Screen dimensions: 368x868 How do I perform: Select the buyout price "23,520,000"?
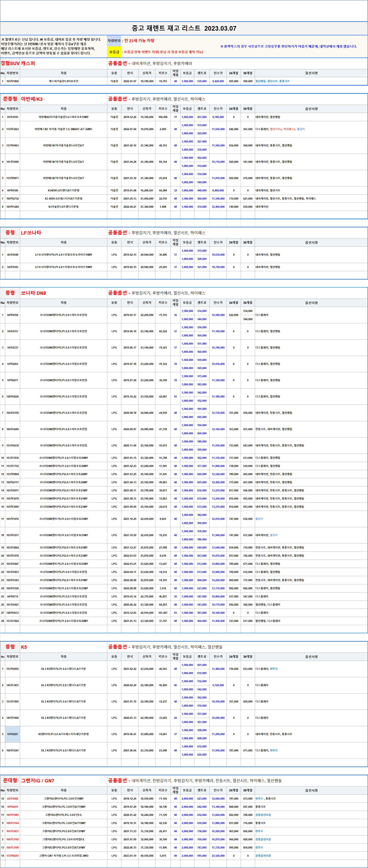point(218,855)
